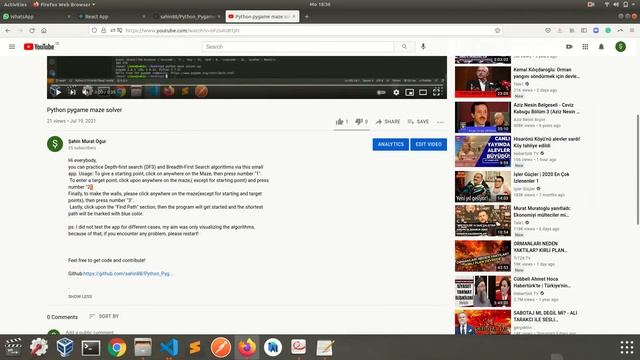
Task: Switch to the sahin88/Python_Pygame tab
Action: tap(187, 16)
